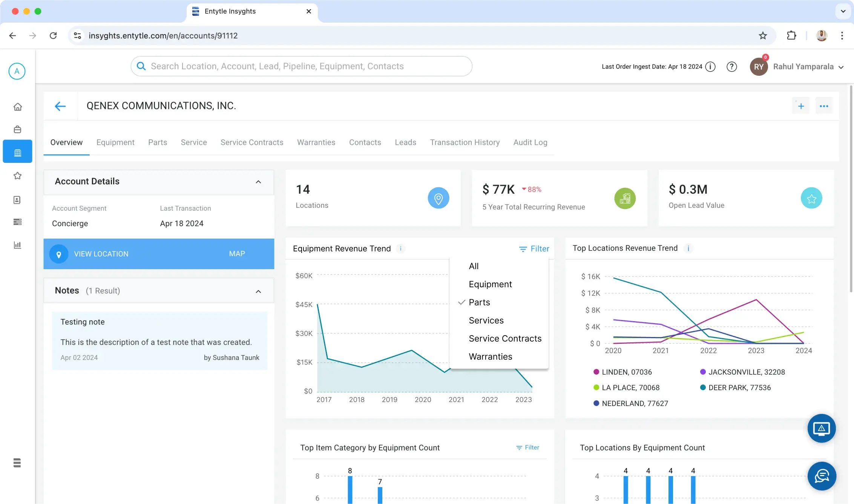Open Equipment Revenue Trend Filter

coord(534,249)
